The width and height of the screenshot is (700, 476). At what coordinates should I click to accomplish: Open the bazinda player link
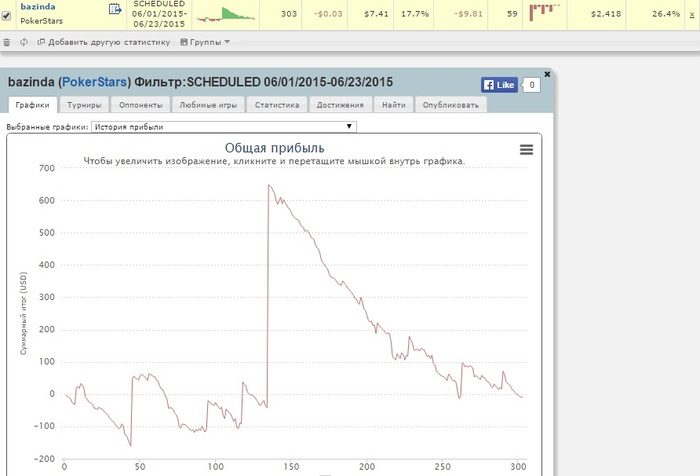(38, 6)
